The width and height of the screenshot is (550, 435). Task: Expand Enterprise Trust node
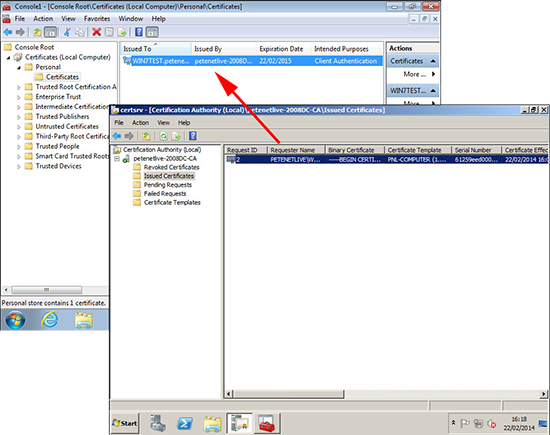[19, 97]
